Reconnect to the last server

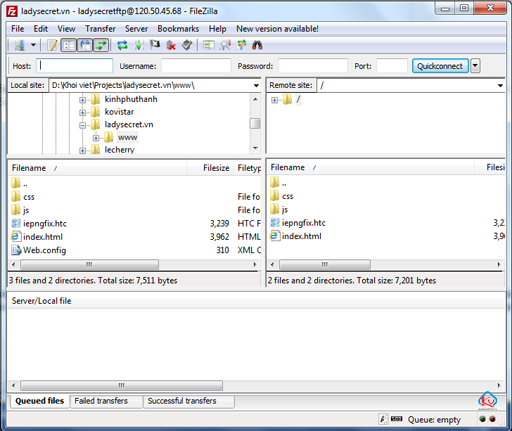click(187, 45)
